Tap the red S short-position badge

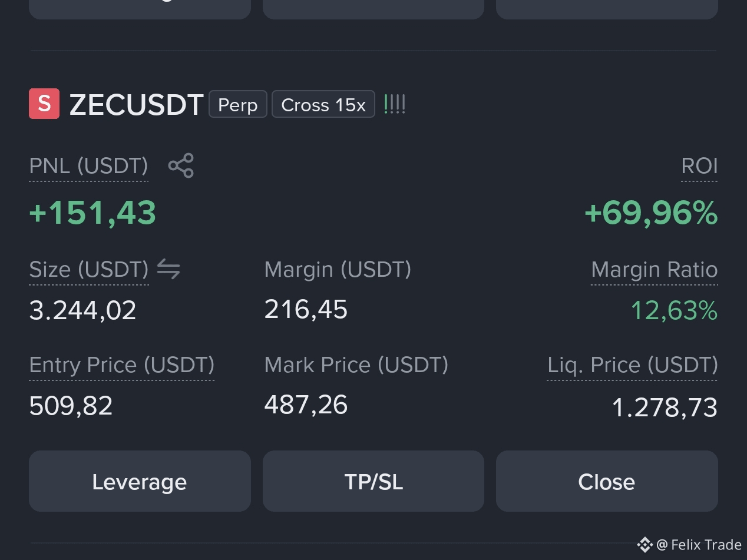coord(44,104)
